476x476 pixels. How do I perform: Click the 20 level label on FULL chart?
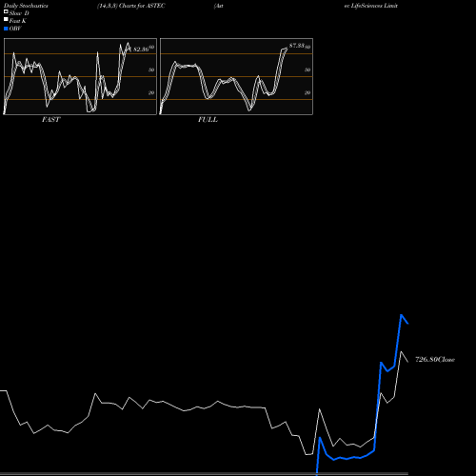307,92
